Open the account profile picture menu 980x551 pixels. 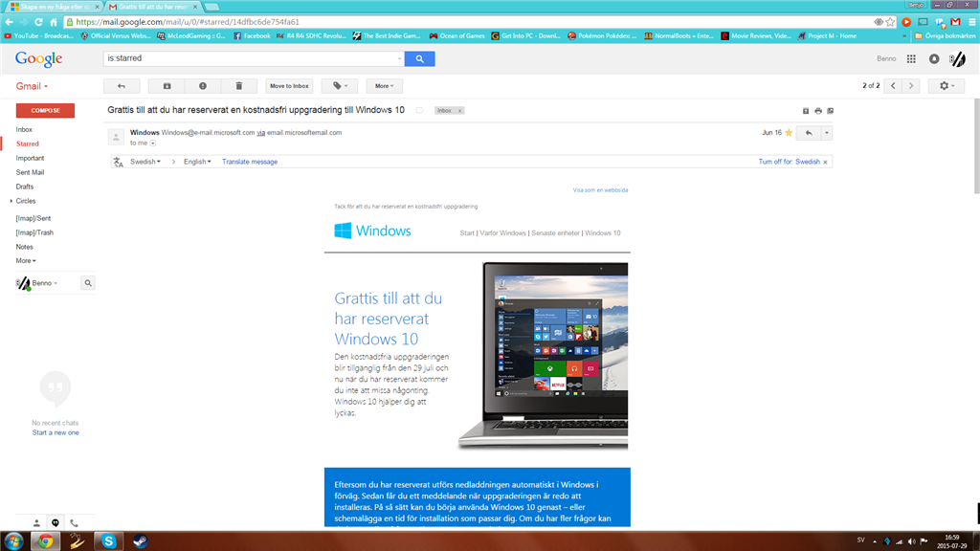pyautogui.click(x=957, y=58)
